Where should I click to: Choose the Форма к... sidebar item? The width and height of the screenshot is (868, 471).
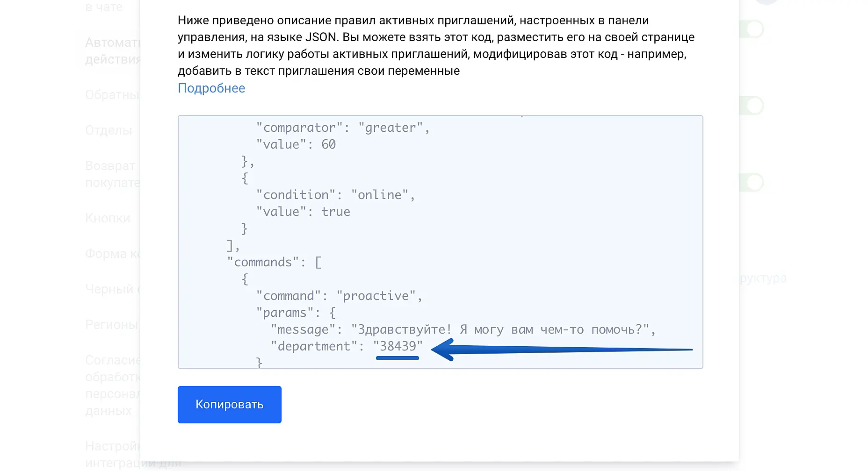pyautogui.click(x=112, y=254)
